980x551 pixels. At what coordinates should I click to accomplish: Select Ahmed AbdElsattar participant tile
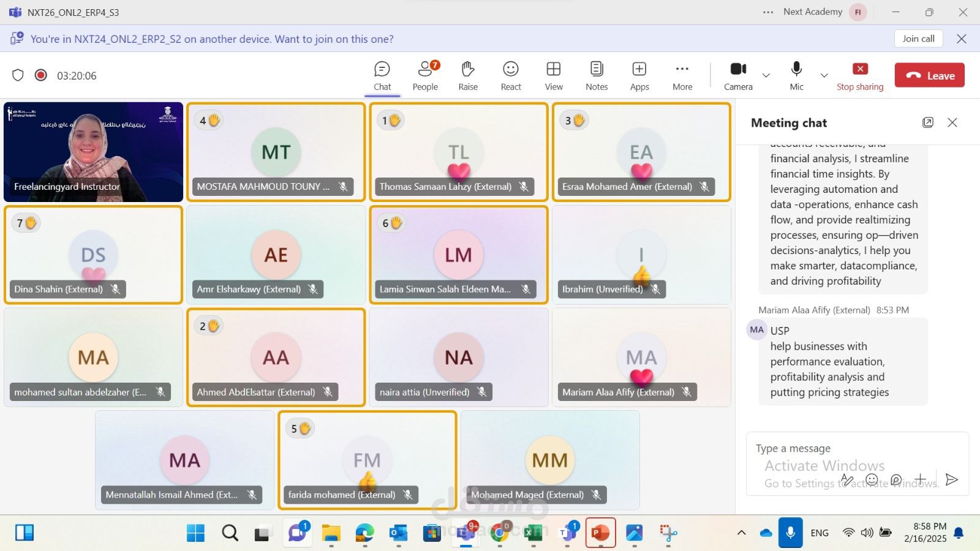[x=276, y=358]
